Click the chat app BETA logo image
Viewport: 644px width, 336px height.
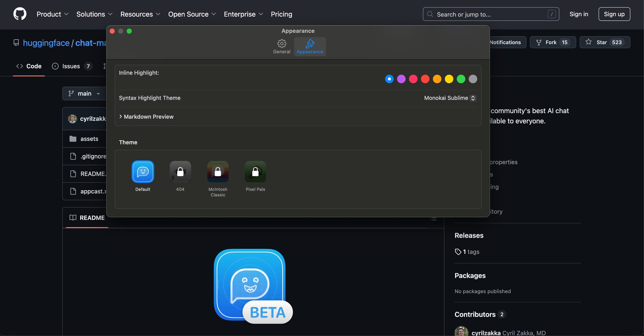[x=253, y=286]
